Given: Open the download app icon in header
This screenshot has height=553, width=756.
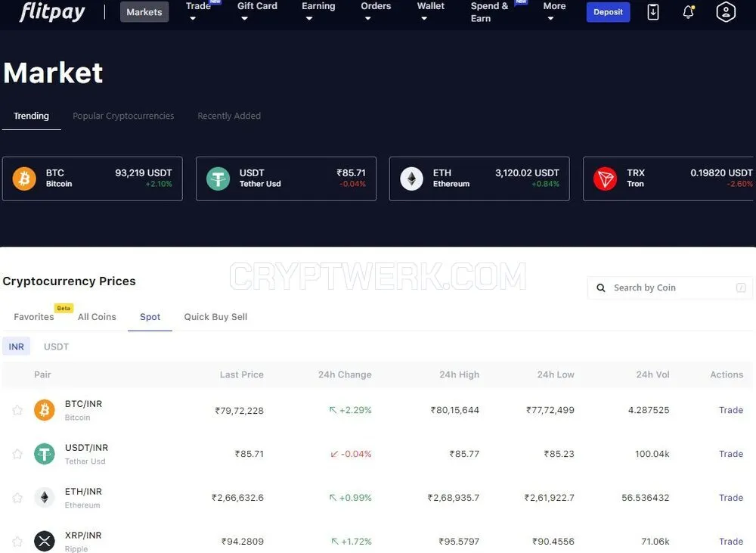Looking at the screenshot, I should pyautogui.click(x=653, y=12).
